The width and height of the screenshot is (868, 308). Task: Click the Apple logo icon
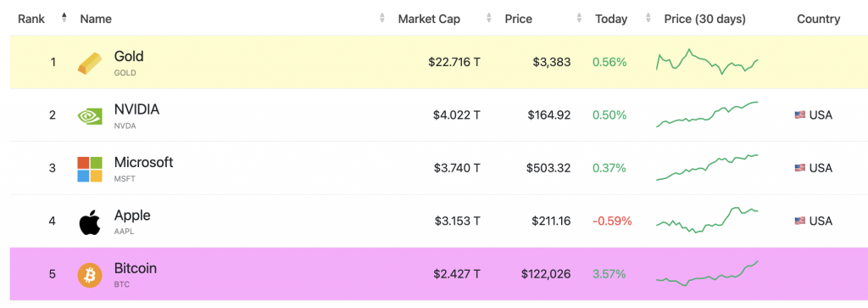point(90,222)
